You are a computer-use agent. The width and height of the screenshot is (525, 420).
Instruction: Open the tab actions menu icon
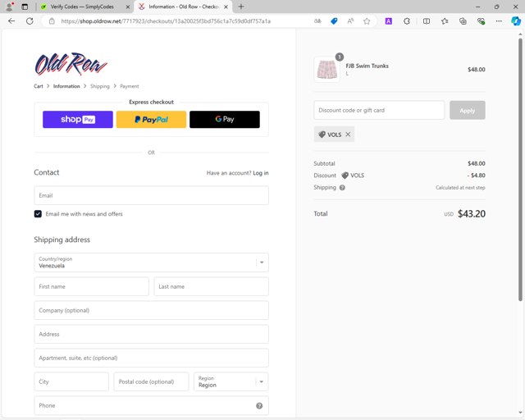25,7
